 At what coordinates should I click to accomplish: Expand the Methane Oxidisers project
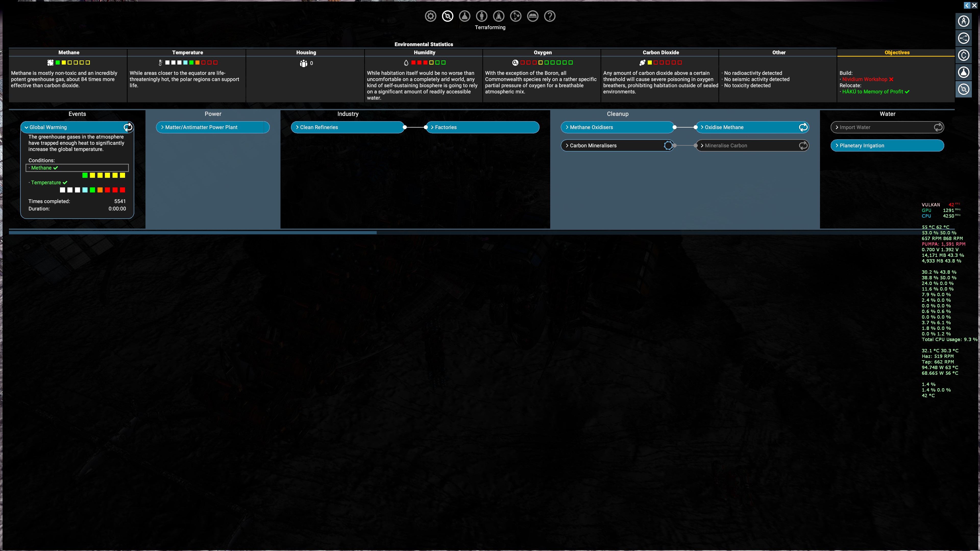(567, 127)
